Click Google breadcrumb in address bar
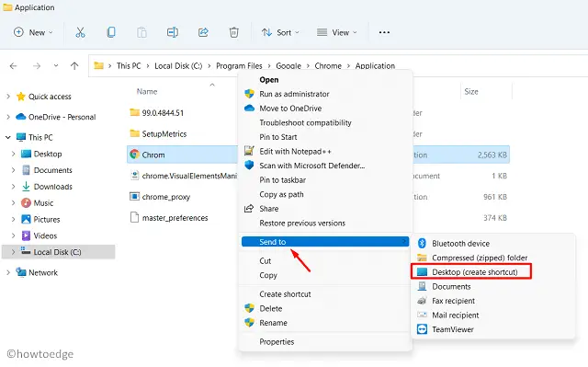The image size is (588, 367). coord(288,66)
